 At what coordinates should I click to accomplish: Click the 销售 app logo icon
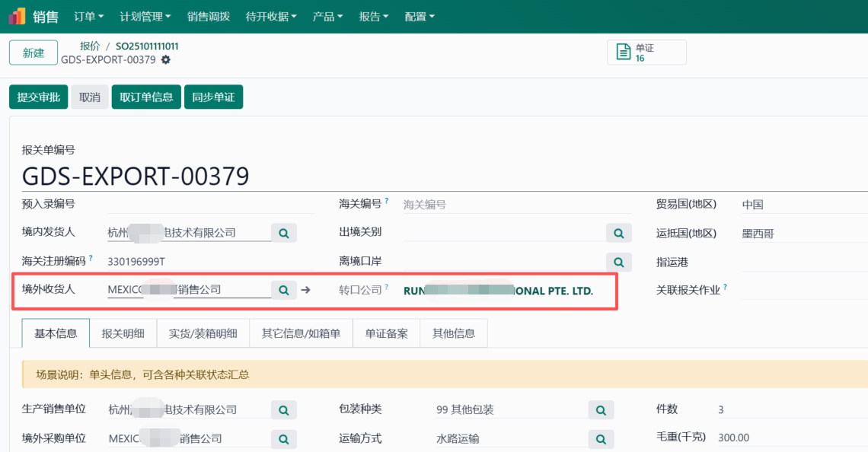(15, 15)
